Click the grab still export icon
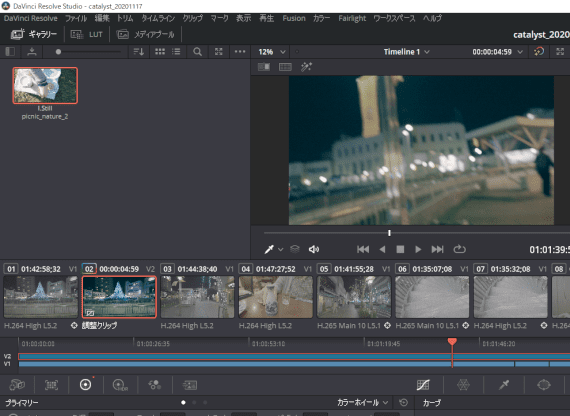570x416 pixels. (32, 52)
